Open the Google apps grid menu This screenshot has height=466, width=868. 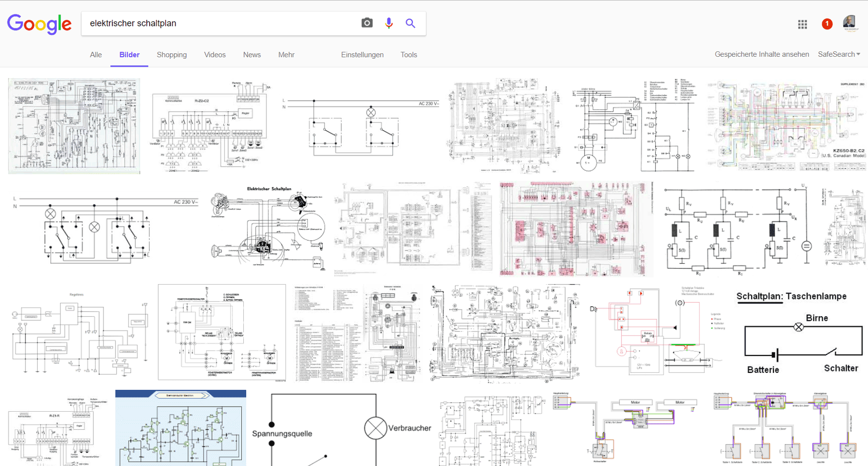click(802, 24)
